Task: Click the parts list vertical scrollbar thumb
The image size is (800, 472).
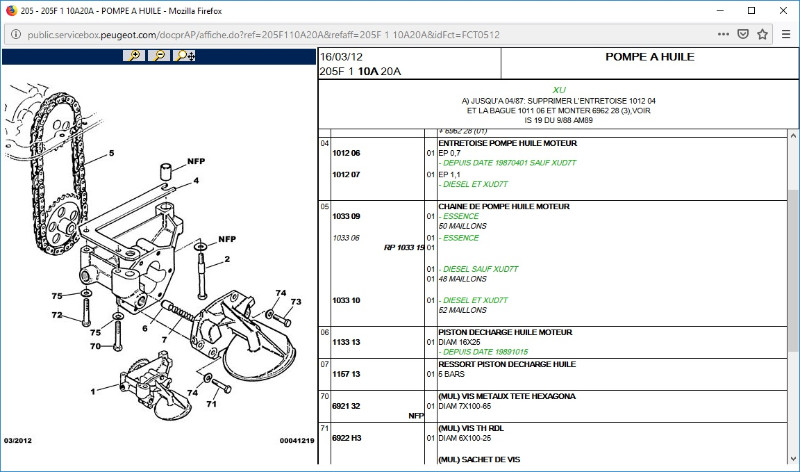Action: coord(793,270)
